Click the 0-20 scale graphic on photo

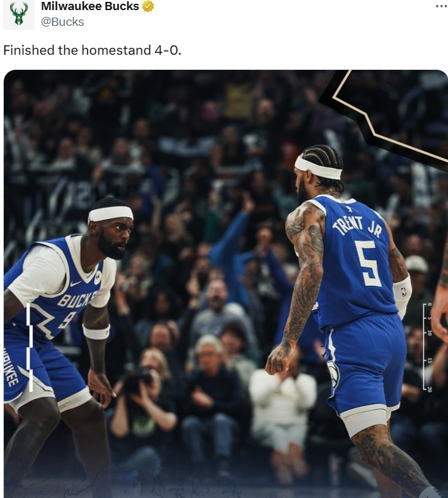pos(427,347)
